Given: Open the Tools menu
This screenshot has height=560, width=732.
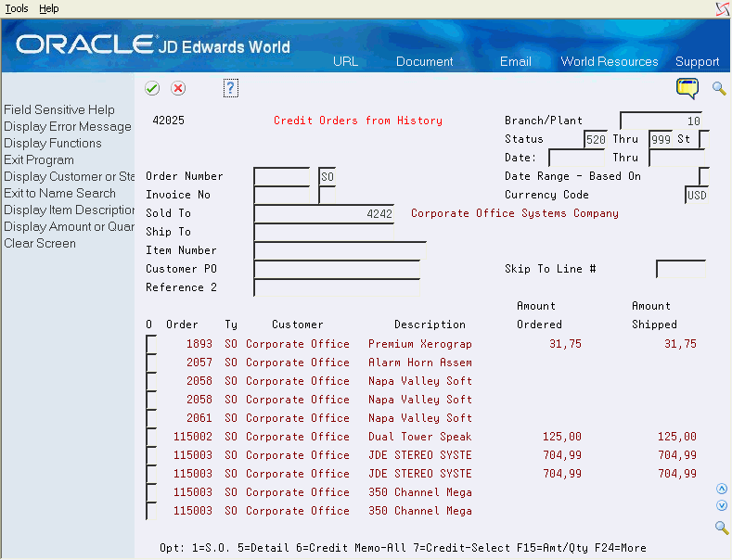Looking at the screenshot, I should click(x=17, y=8).
